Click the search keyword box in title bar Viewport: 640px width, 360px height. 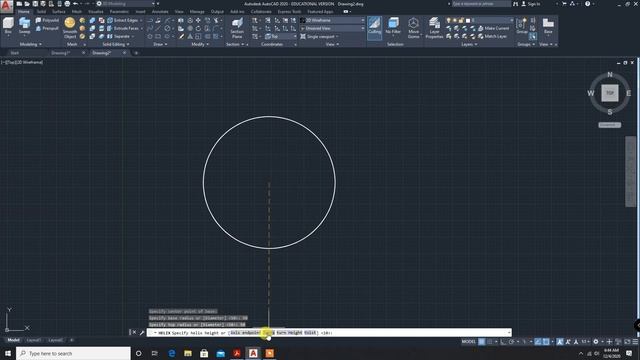(x=481, y=4)
